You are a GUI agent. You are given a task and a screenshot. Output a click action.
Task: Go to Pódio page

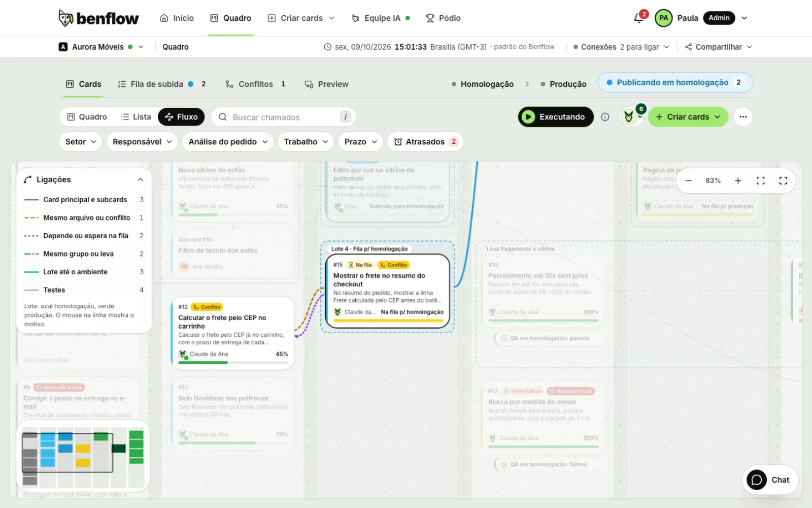443,18
